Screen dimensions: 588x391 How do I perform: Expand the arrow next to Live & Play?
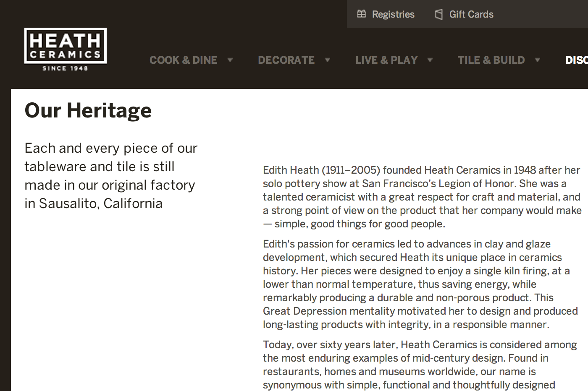[x=430, y=60]
